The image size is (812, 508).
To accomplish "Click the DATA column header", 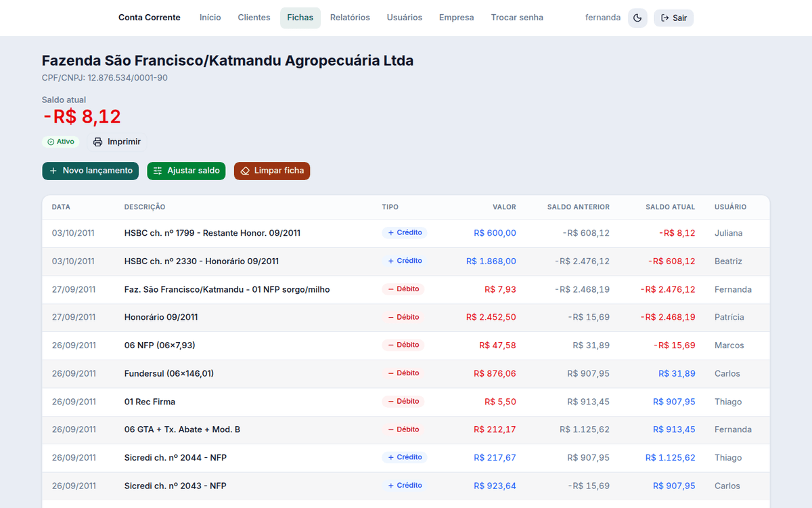I will (61, 207).
